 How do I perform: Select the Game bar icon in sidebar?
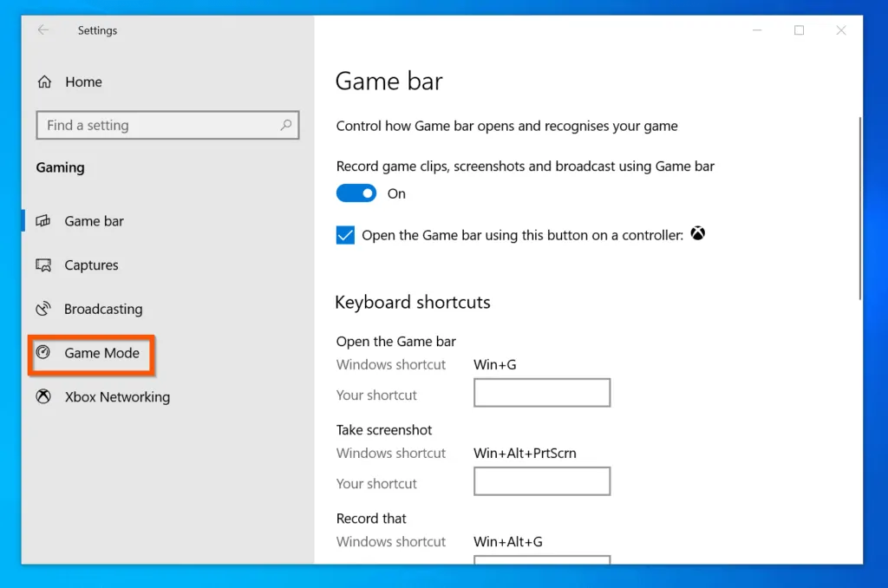point(42,221)
